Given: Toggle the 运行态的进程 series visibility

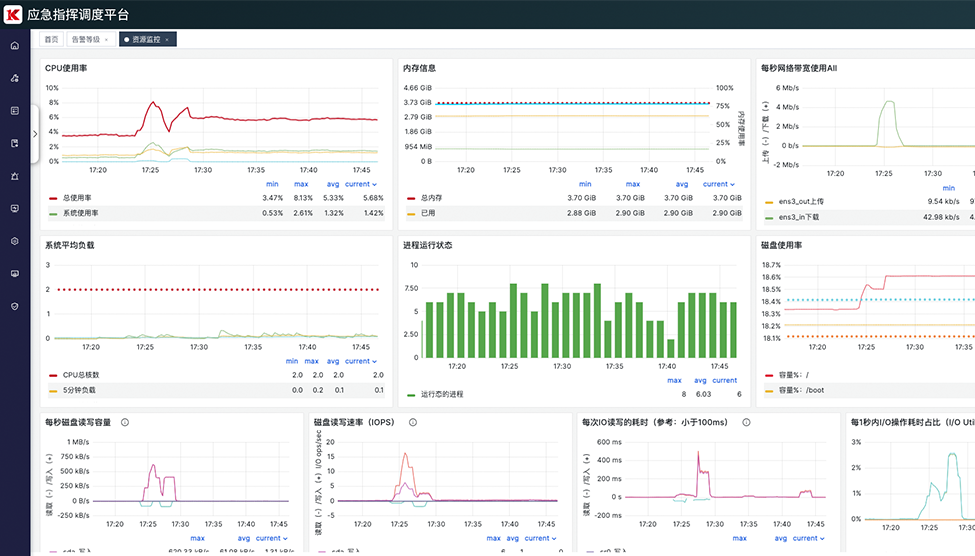Looking at the screenshot, I should pyautogui.click(x=441, y=394).
